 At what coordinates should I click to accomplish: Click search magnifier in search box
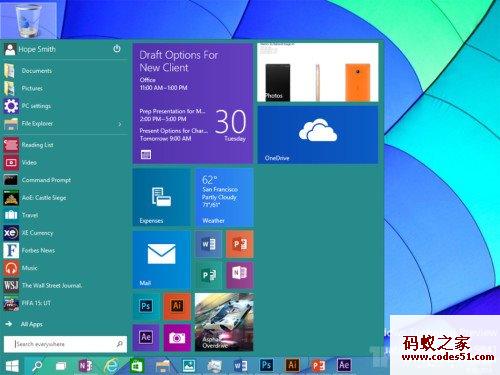pyautogui.click(x=120, y=344)
